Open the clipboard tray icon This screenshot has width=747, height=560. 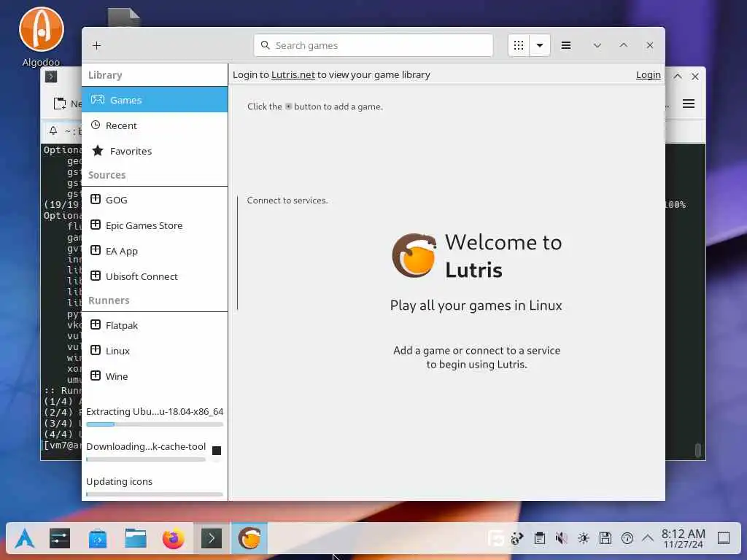point(540,539)
